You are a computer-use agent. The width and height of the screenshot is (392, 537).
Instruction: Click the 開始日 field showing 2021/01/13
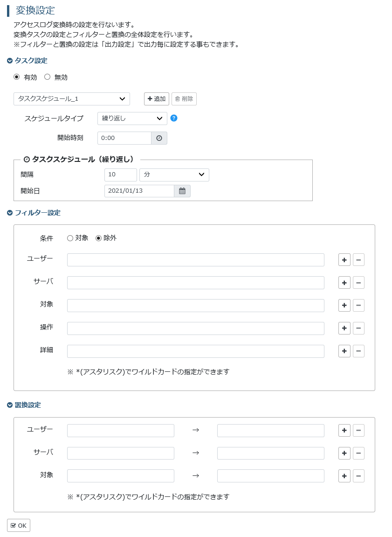(x=139, y=191)
